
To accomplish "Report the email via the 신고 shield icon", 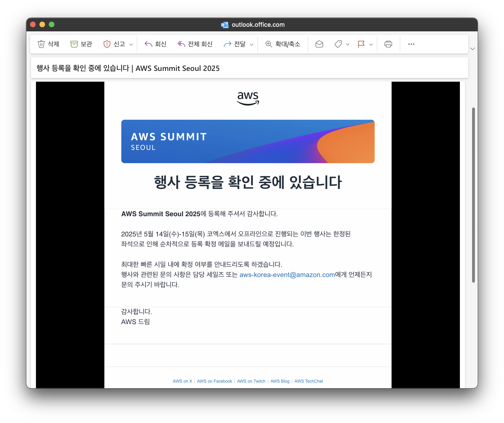I will point(107,44).
